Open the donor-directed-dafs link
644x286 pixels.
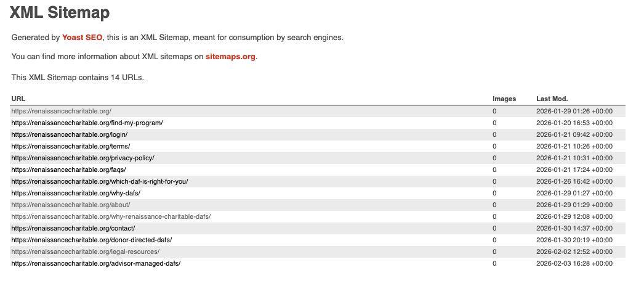coord(91,240)
